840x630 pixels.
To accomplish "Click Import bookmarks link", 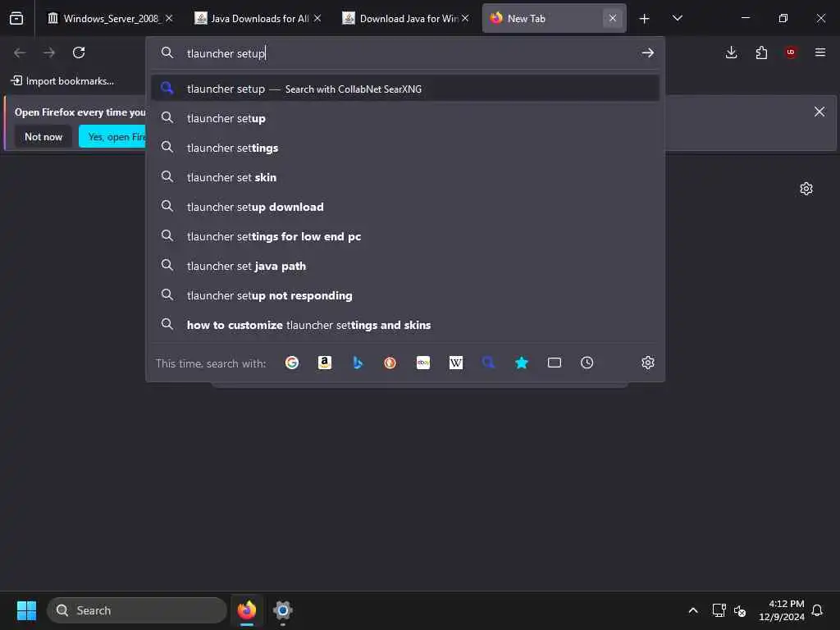I will tap(62, 81).
